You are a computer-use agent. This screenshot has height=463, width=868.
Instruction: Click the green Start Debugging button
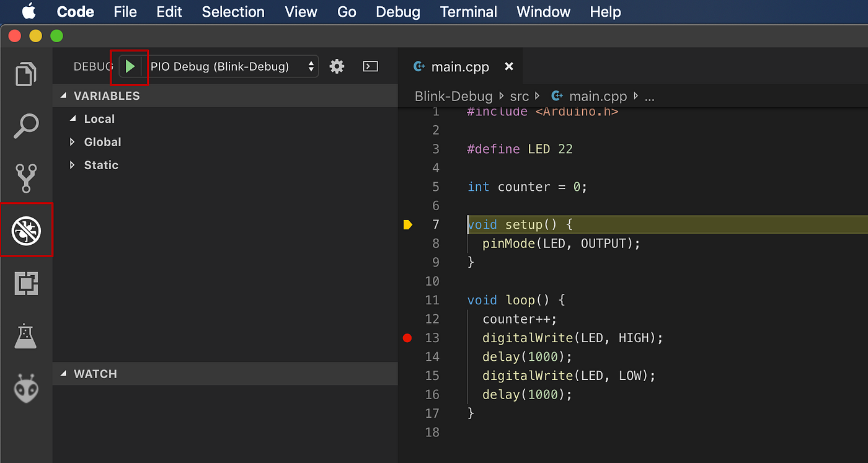coord(130,66)
